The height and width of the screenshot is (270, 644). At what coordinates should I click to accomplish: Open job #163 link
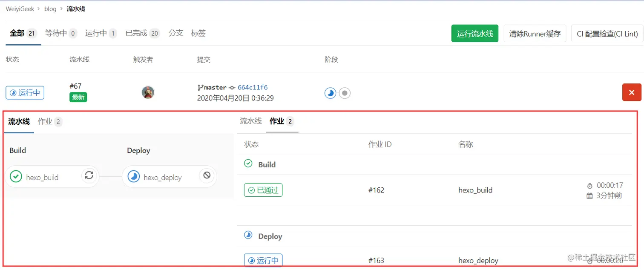tap(376, 260)
